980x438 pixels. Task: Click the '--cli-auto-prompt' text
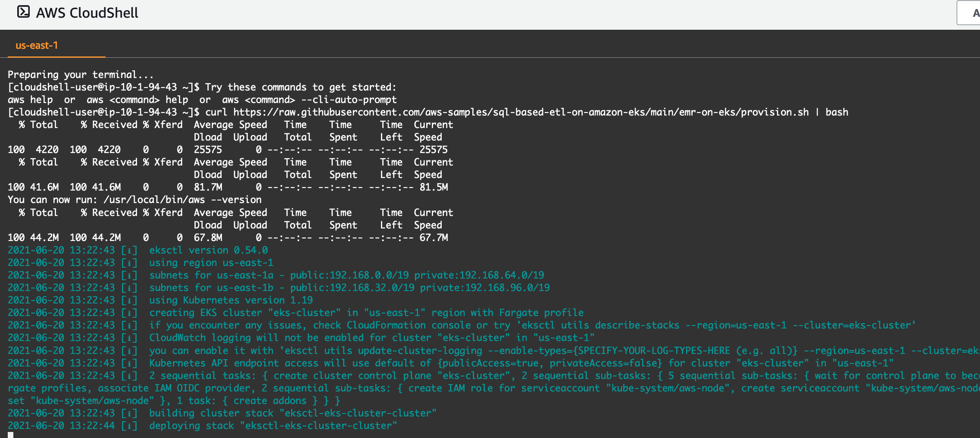point(349,100)
